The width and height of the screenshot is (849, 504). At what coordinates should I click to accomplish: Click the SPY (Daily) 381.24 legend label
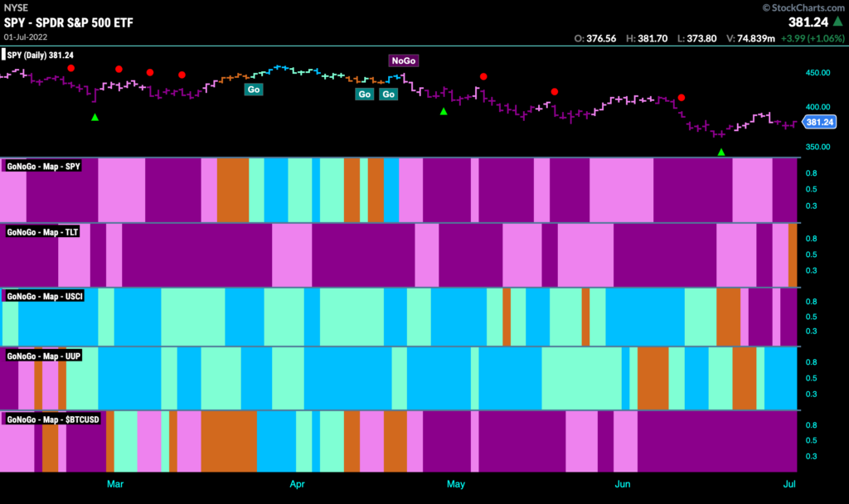tap(40, 55)
